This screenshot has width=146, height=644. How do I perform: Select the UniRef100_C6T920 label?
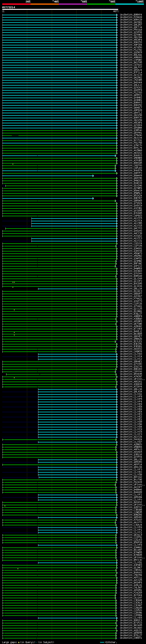tap(131, 65)
